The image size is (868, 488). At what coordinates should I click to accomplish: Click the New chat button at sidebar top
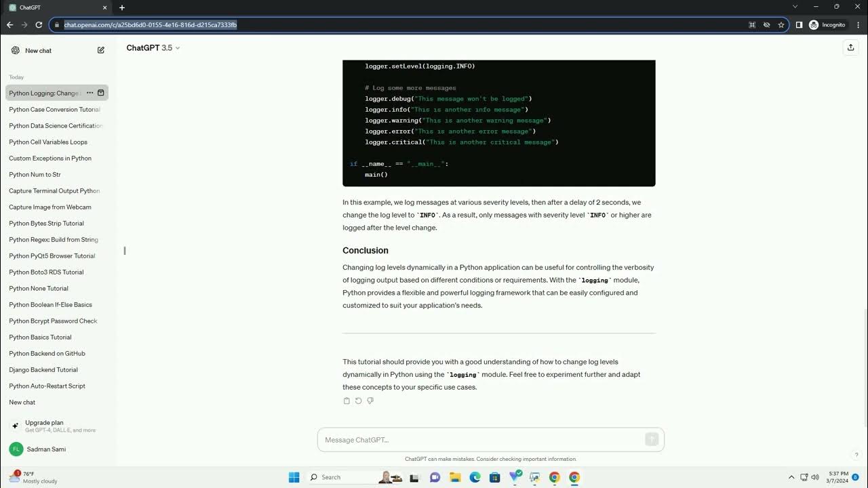point(57,50)
